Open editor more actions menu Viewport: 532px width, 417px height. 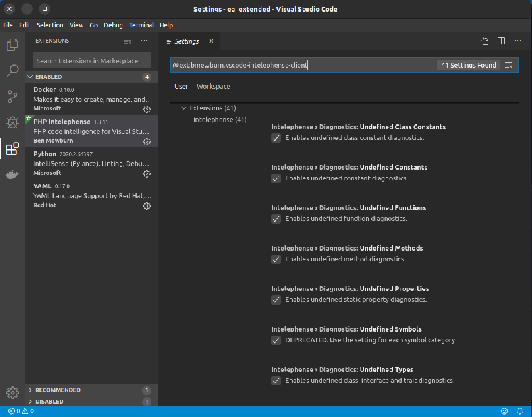click(517, 41)
